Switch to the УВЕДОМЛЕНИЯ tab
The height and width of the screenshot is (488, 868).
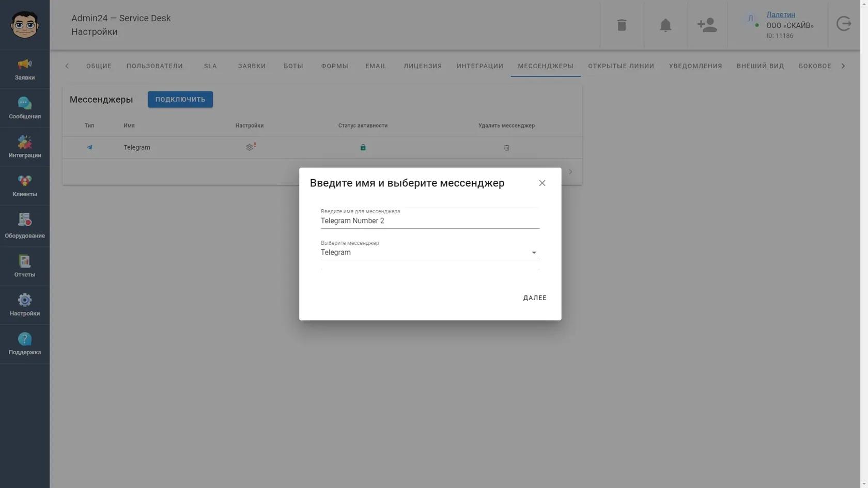click(695, 66)
